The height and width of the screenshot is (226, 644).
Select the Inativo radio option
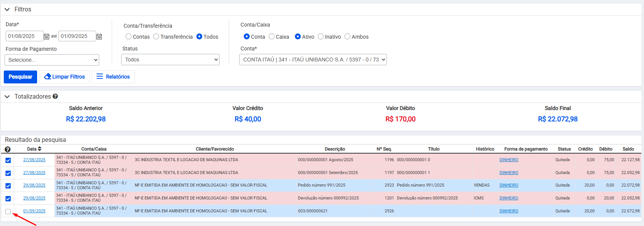[321, 37]
